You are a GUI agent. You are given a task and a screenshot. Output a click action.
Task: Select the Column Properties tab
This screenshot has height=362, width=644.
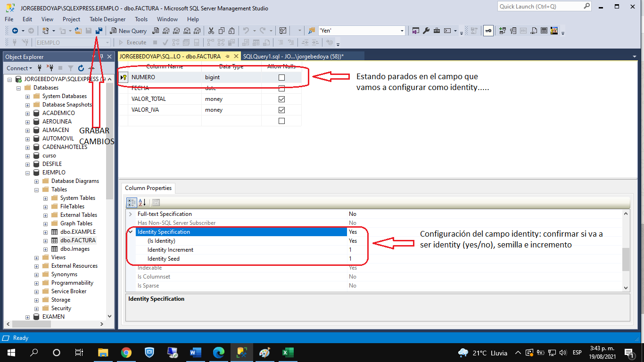pyautogui.click(x=148, y=188)
